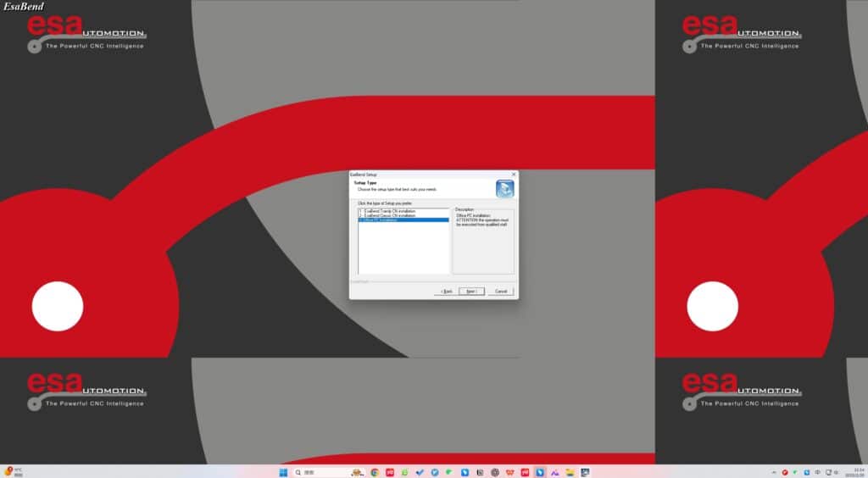
Task: Open the Windows Start menu
Action: click(283, 472)
